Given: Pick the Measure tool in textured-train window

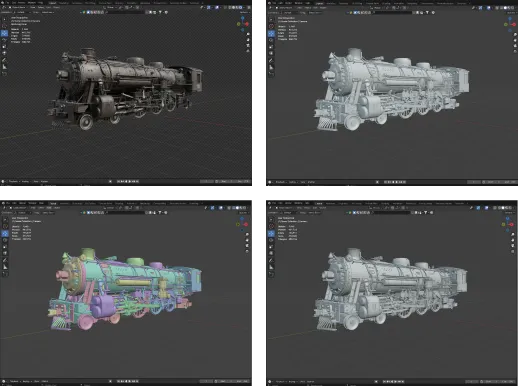Looking at the screenshot, I should pos(4,67).
